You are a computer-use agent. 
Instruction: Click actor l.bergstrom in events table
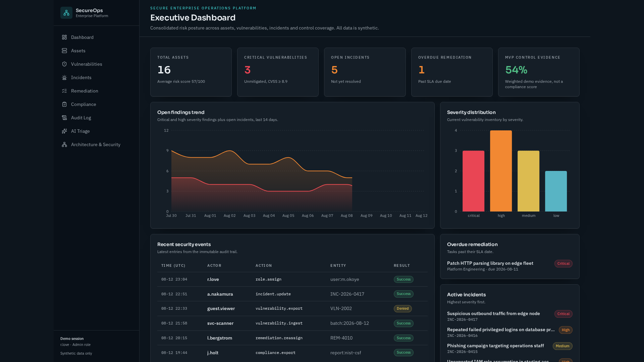click(220, 338)
